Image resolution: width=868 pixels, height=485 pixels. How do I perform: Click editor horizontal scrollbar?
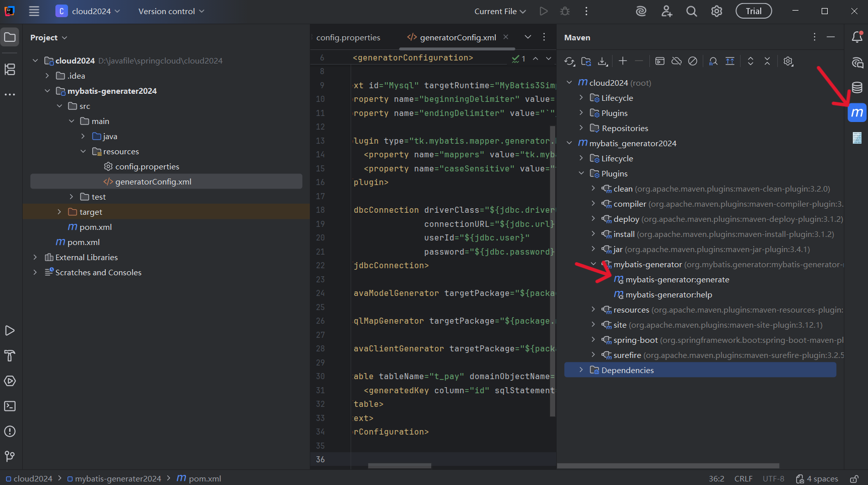[x=399, y=465]
